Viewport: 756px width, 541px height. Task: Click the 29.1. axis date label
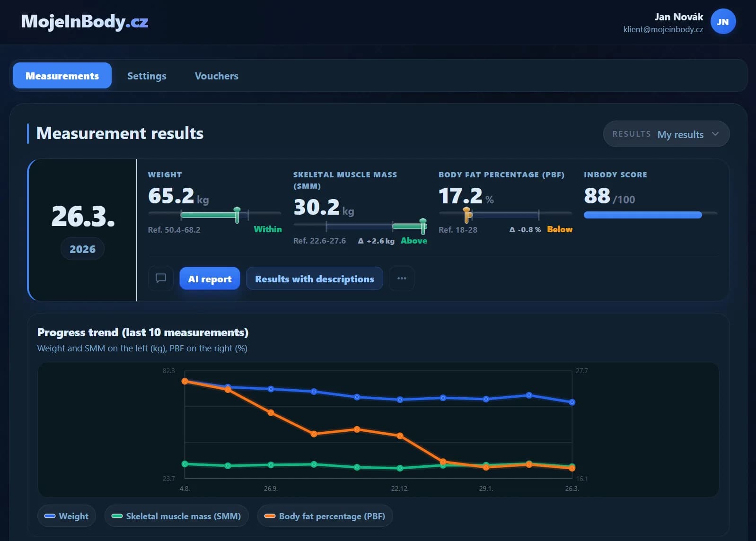click(x=486, y=489)
